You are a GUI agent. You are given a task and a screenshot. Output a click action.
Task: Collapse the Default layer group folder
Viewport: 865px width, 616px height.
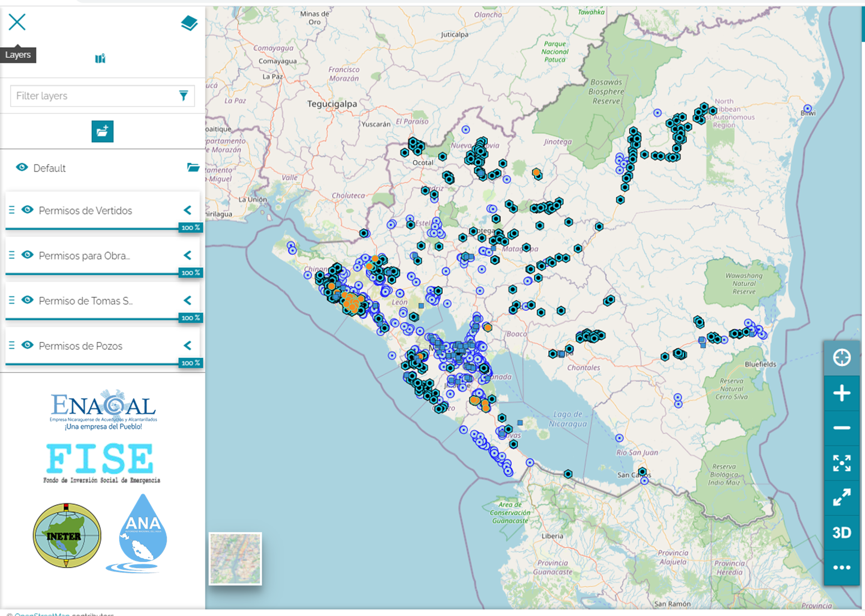click(x=193, y=168)
